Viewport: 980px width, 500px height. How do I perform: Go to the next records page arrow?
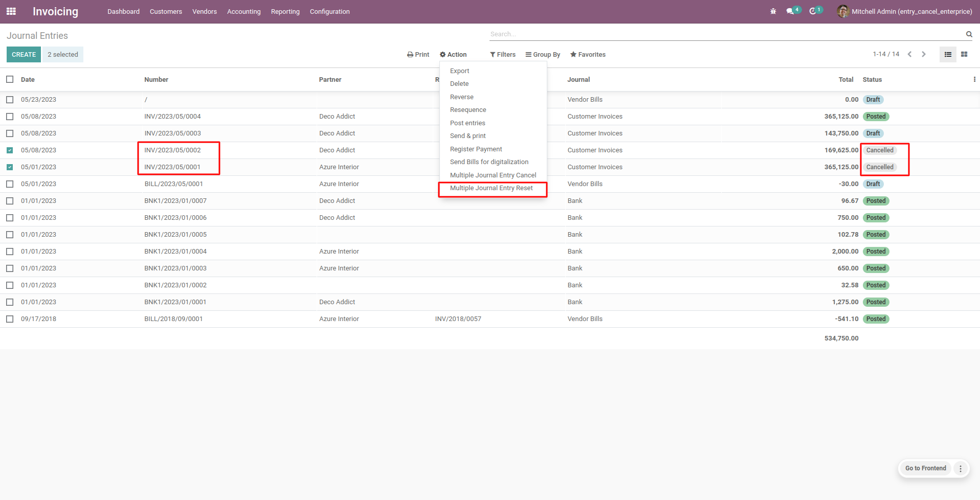[x=924, y=54]
